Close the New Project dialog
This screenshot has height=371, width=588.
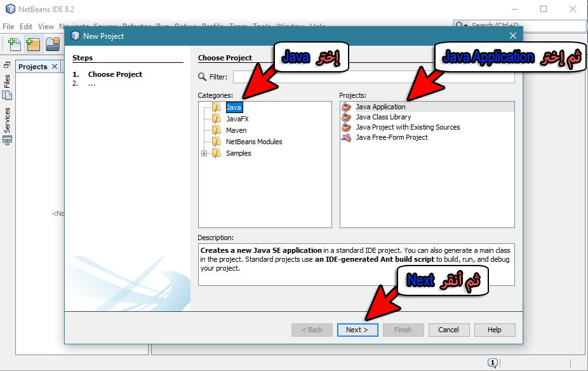point(513,36)
